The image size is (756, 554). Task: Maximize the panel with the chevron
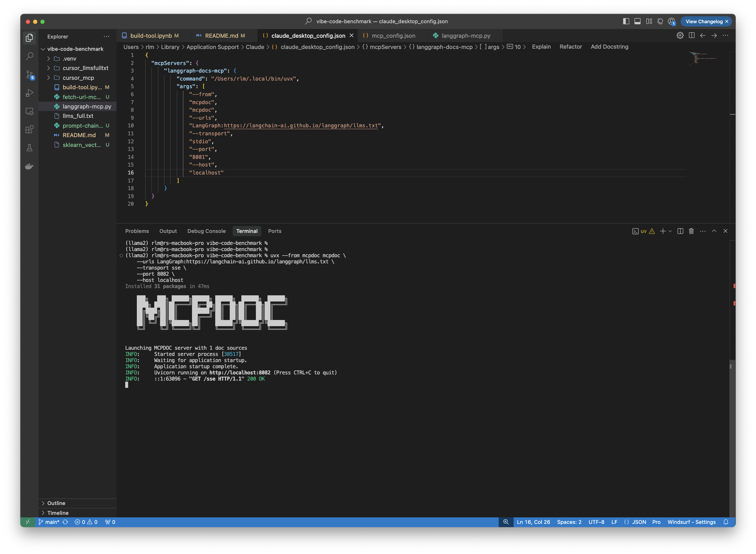(714, 231)
